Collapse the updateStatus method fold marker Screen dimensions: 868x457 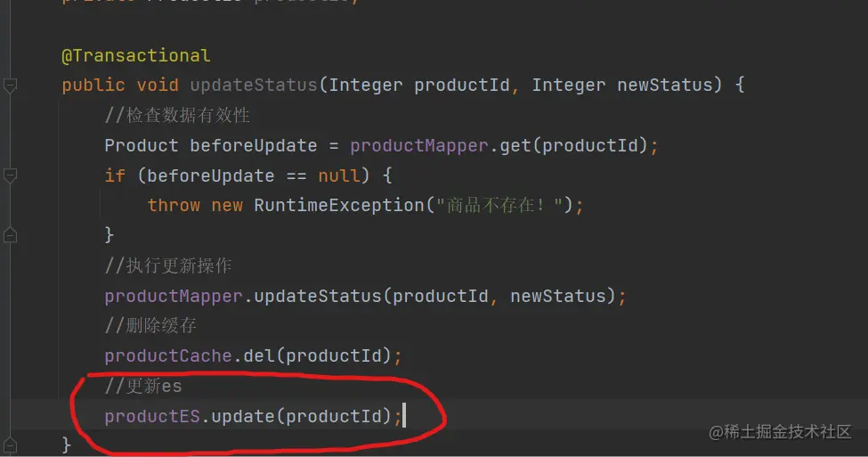10,86
